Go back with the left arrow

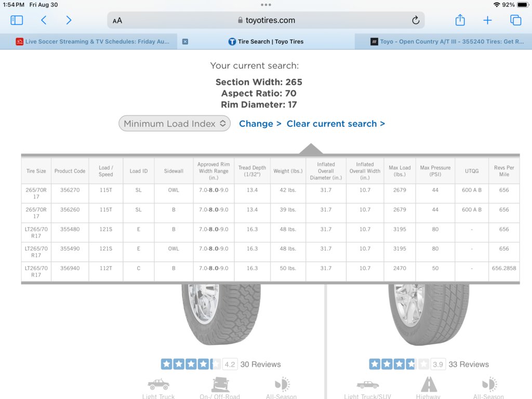(x=44, y=20)
